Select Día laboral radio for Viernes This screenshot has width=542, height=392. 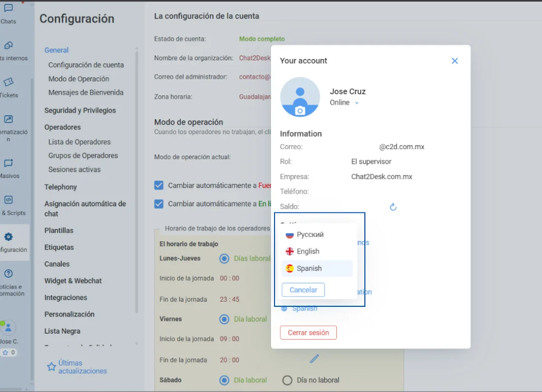pyautogui.click(x=224, y=319)
